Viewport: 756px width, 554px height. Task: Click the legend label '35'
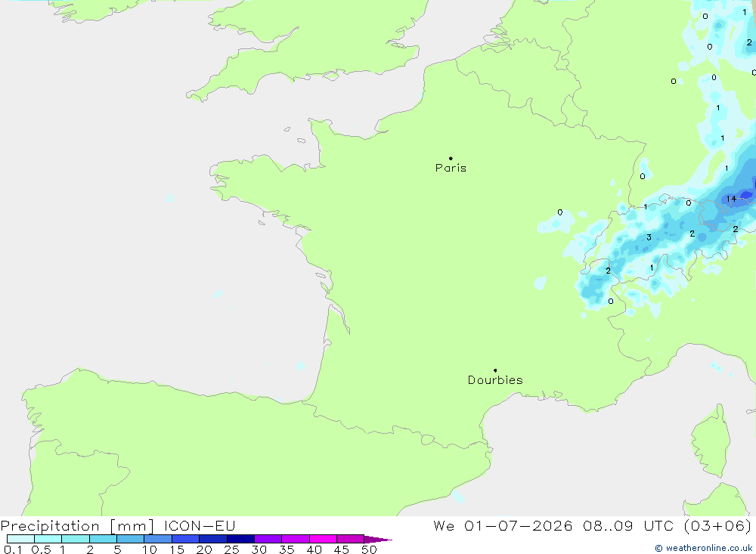pyautogui.click(x=287, y=549)
